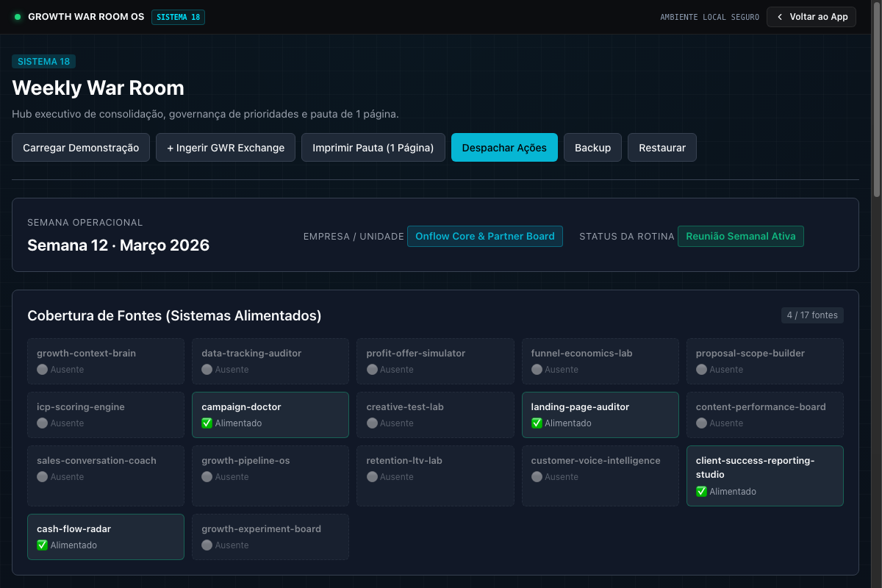The image size is (882, 588).
Task: Load demo data with Carregar Demonstração
Action: [x=81, y=147]
